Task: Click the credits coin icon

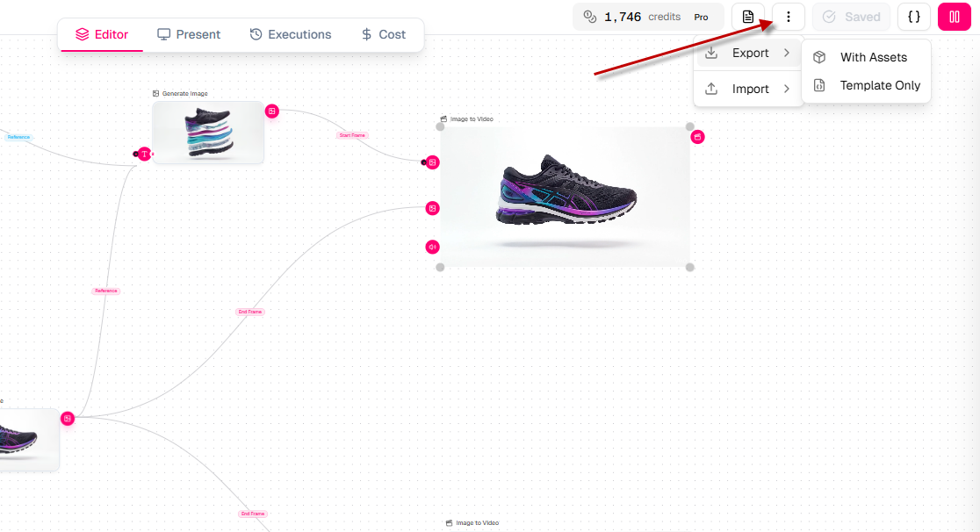Action: [590, 17]
